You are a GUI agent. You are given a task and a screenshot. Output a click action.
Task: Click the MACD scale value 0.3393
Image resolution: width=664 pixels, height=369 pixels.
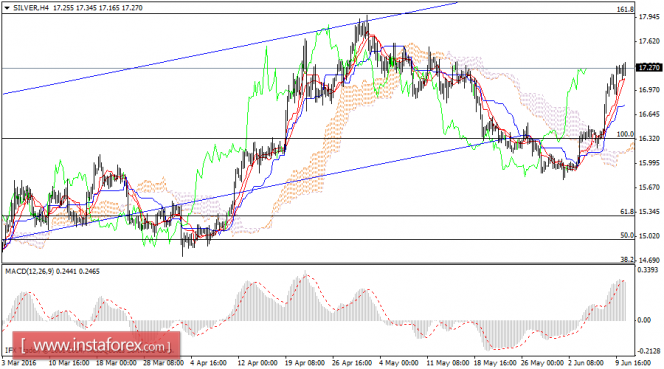pyautogui.click(x=649, y=270)
